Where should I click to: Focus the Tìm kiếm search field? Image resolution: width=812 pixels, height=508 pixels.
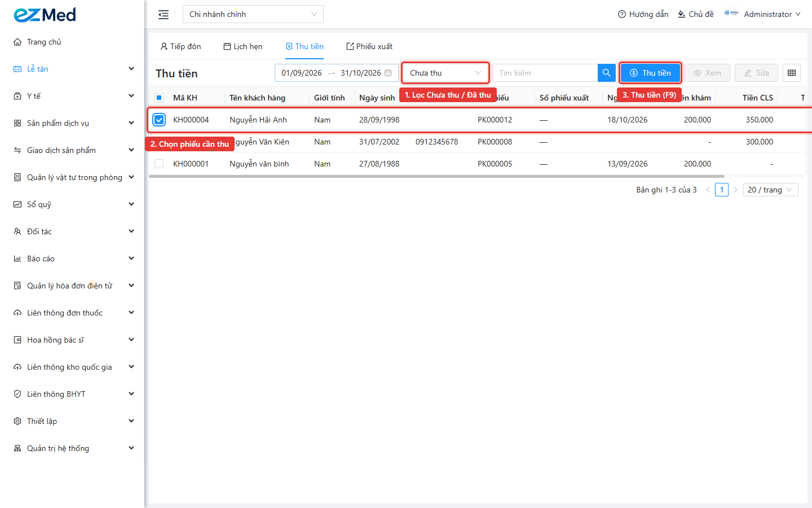[x=545, y=73]
